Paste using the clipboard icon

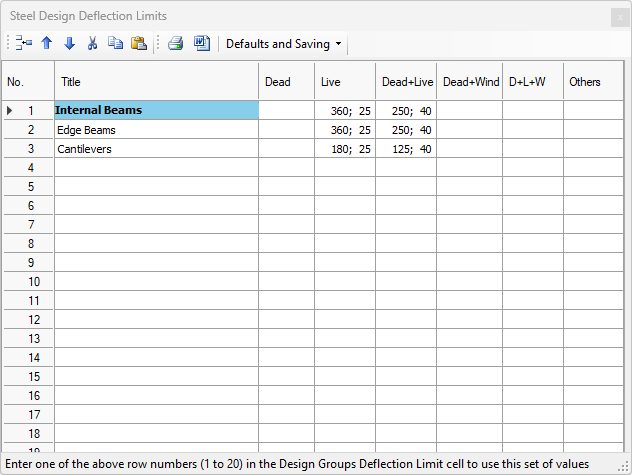[139, 44]
